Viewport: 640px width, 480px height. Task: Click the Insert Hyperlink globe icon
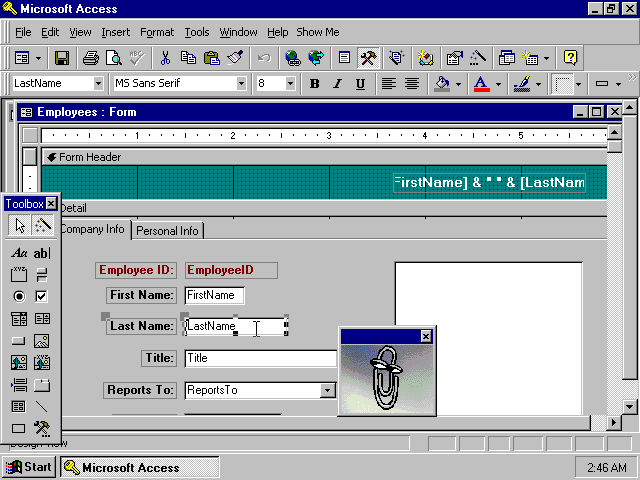[x=292, y=58]
